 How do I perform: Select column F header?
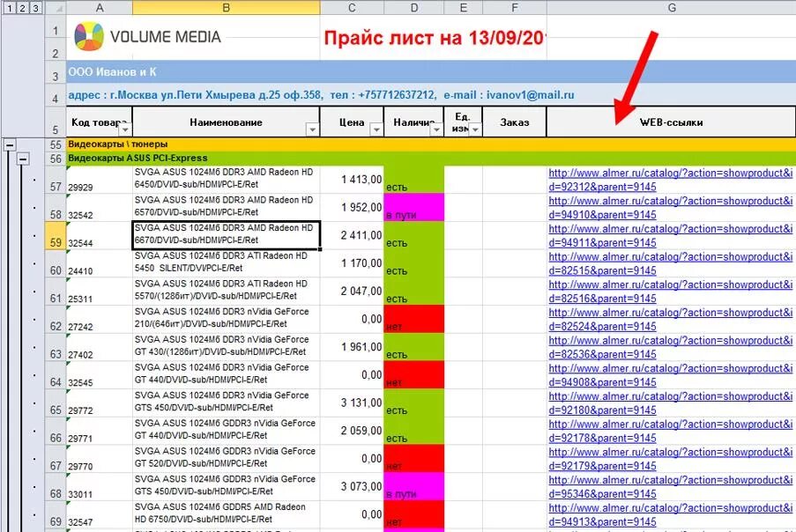tap(514, 8)
